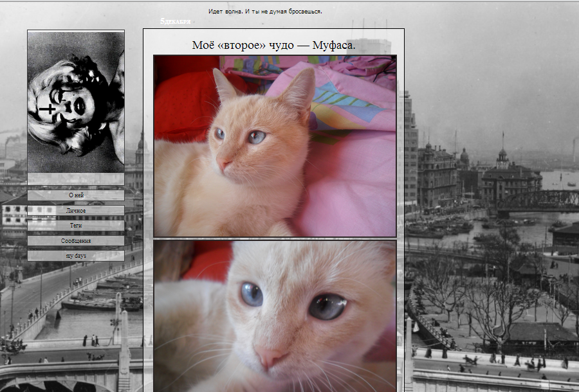
Task: Open the 'Личное' sidebar link
Action: pyautogui.click(x=76, y=211)
